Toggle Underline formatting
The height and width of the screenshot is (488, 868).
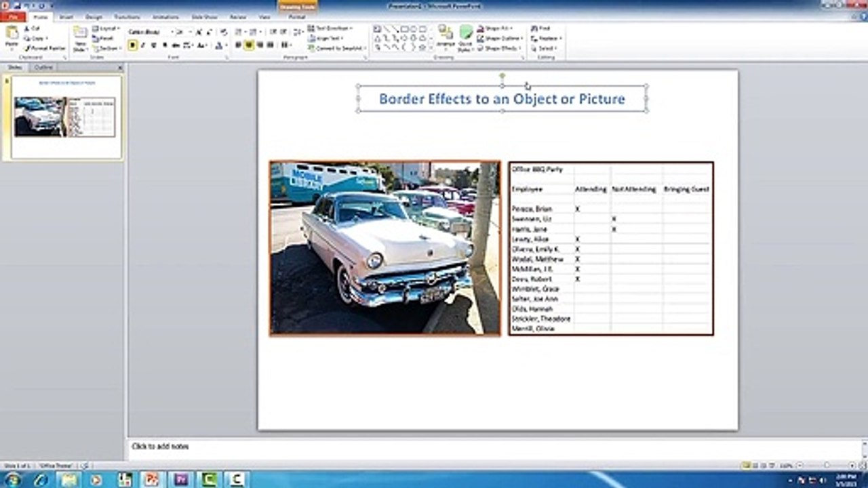click(x=154, y=45)
